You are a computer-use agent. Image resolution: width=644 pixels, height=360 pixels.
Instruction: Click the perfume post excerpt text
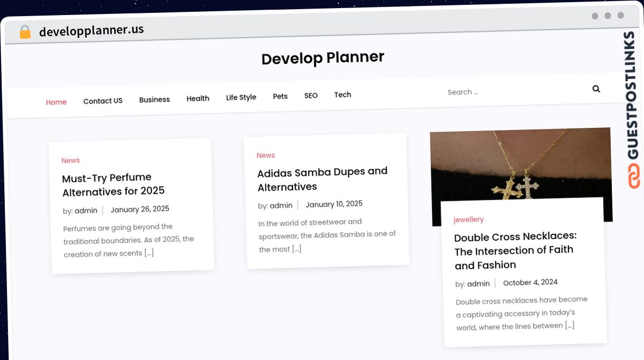tap(129, 240)
